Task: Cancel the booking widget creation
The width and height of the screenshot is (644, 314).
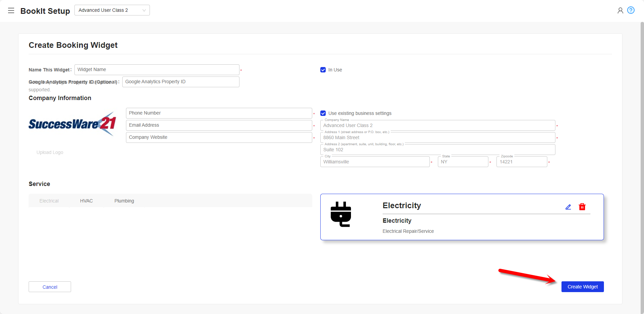Action: 50,287
